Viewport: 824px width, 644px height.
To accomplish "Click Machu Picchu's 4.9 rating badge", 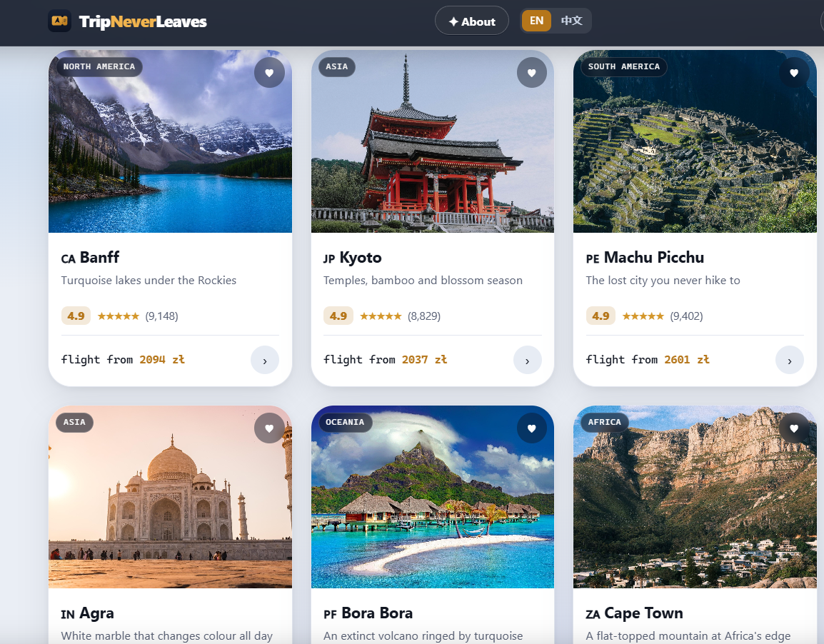I will click(600, 316).
